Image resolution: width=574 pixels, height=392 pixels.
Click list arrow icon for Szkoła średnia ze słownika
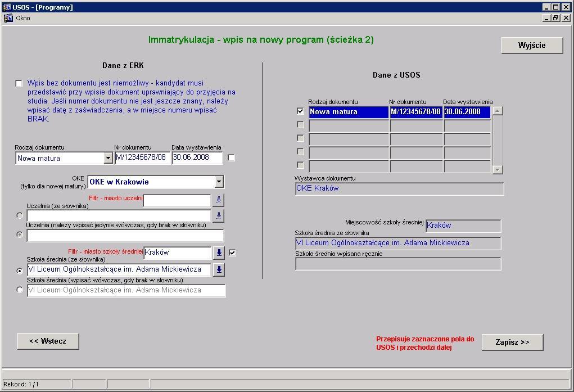219,270
